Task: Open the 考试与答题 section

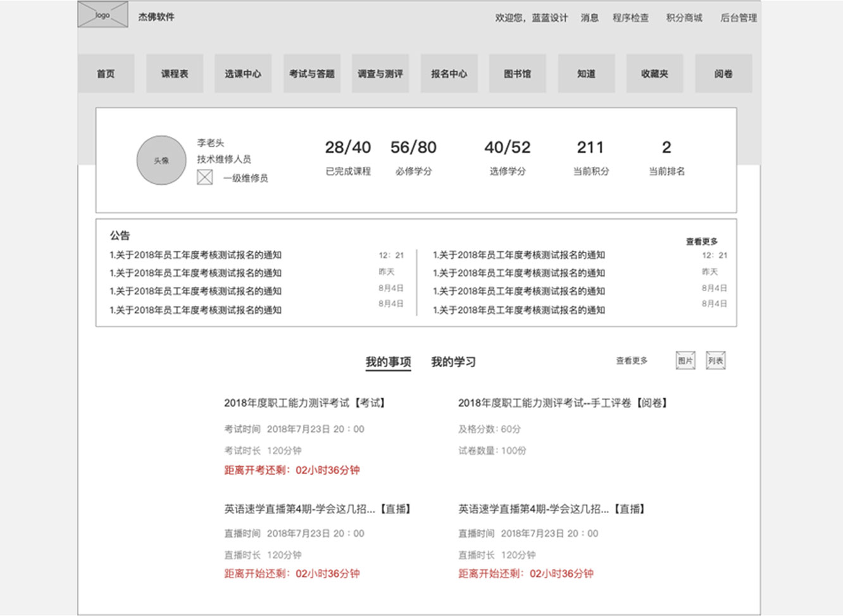Action: point(311,73)
